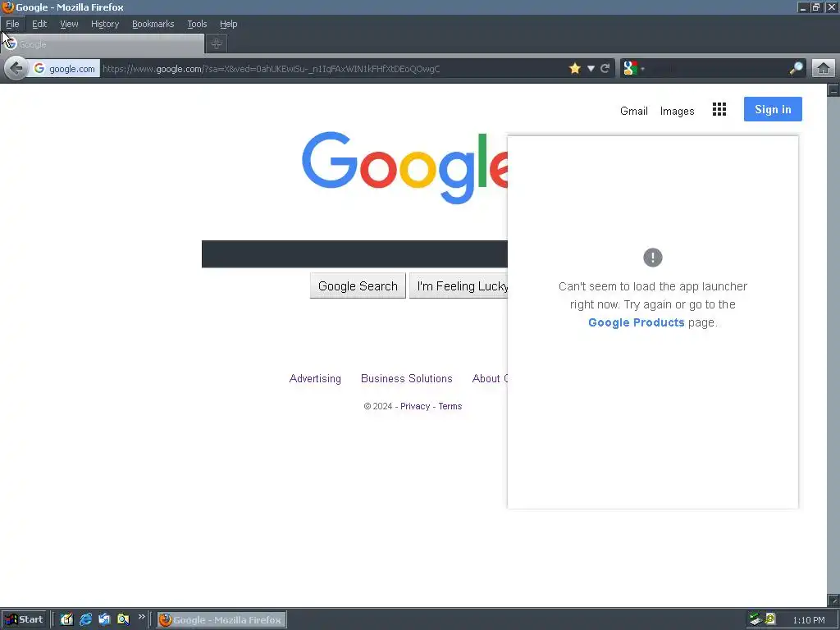The height and width of the screenshot is (630, 840).
Task: Select the Google browser tab
Action: click(103, 44)
